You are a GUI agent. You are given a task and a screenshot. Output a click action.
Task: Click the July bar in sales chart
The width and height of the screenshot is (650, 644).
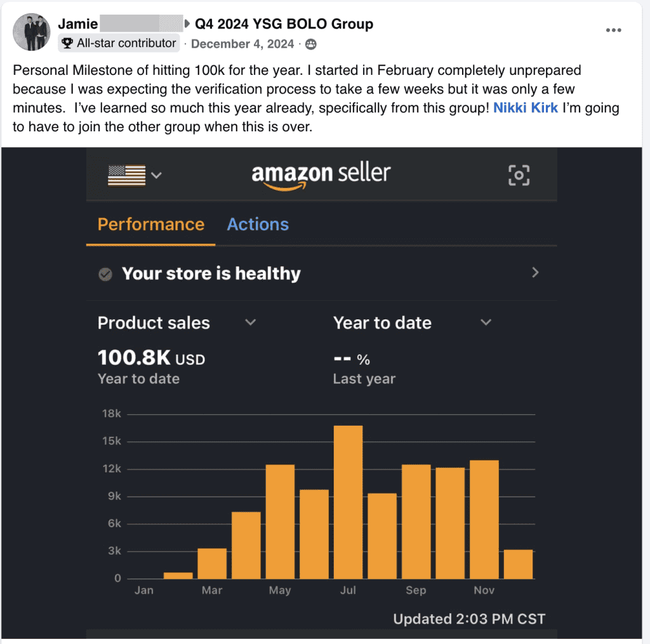coord(348,502)
